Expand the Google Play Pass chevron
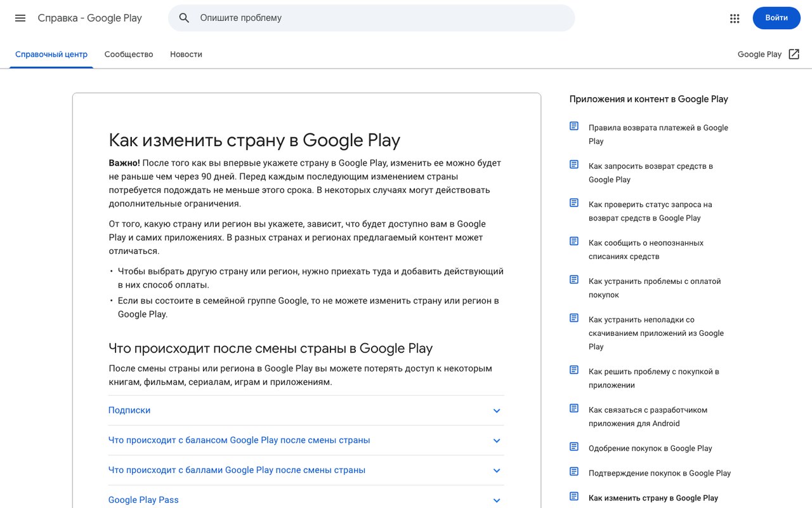Viewport: 812px width, 508px height. tap(497, 500)
